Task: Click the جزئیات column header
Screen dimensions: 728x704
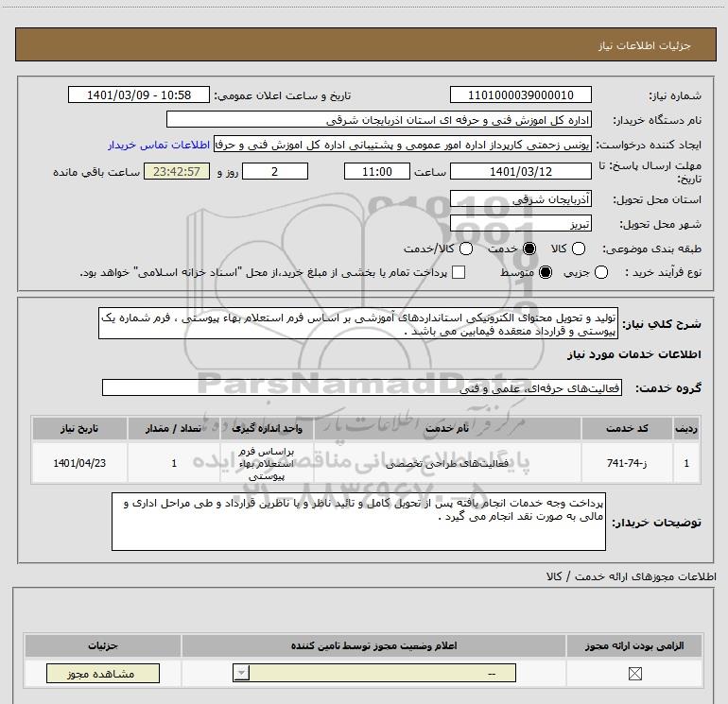Action: [103, 645]
